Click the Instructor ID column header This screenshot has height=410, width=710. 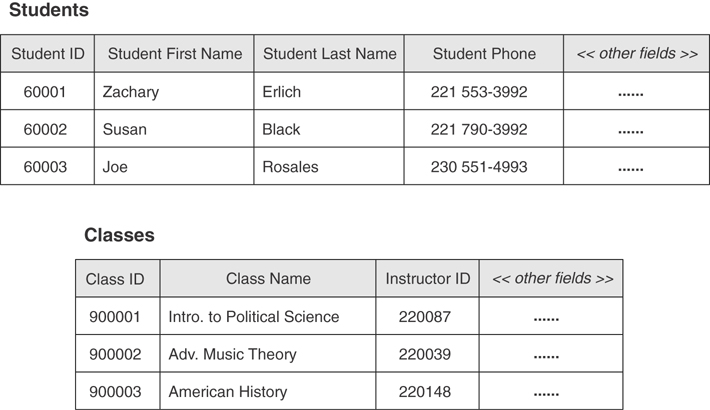(427, 279)
